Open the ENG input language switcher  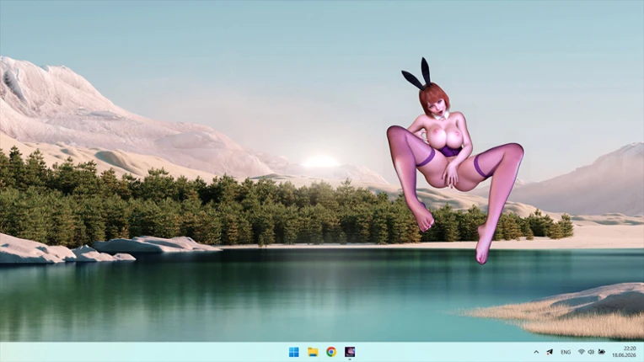pyautogui.click(x=566, y=352)
